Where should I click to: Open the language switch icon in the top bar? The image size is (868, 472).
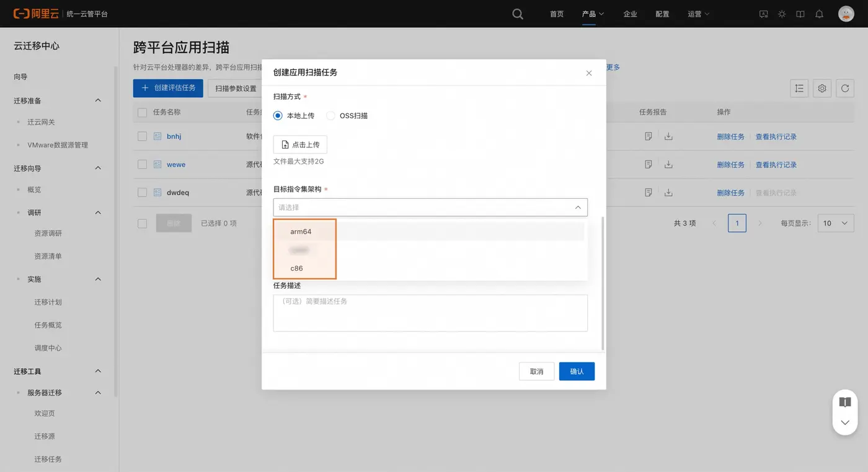764,14
